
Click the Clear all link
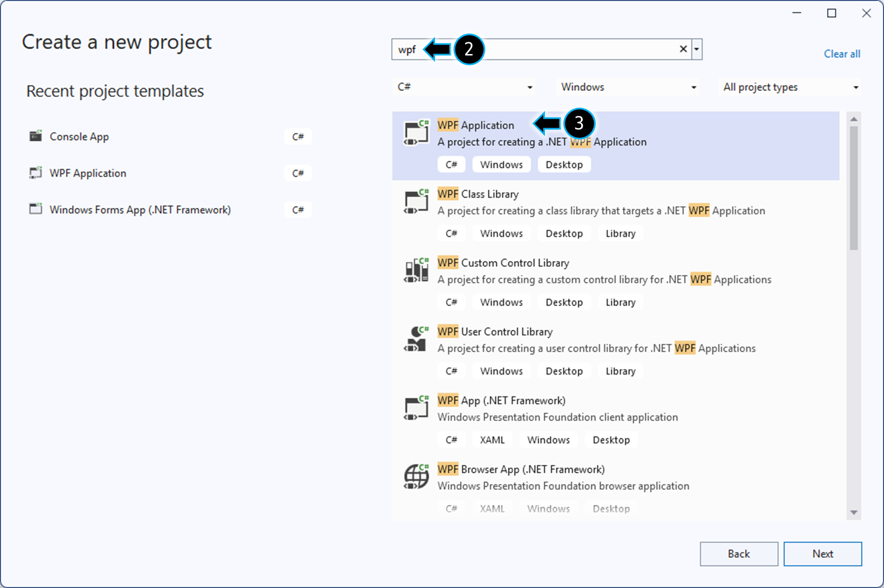pyautogui.click(x=842, y=54)
